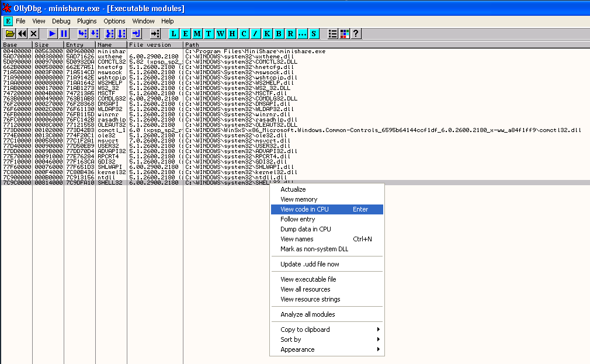Click the debugging options list icon
Screen dimensions: 590x364
[x=332, y=34]
